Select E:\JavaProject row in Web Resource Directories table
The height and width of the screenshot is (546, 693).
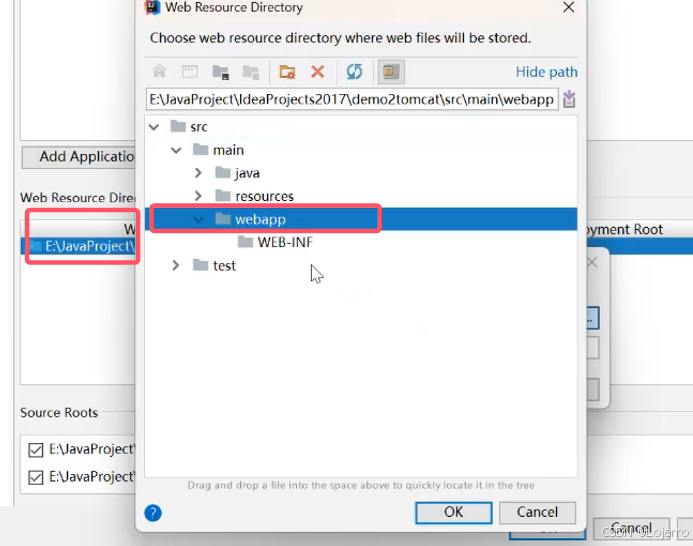(78, 246)
